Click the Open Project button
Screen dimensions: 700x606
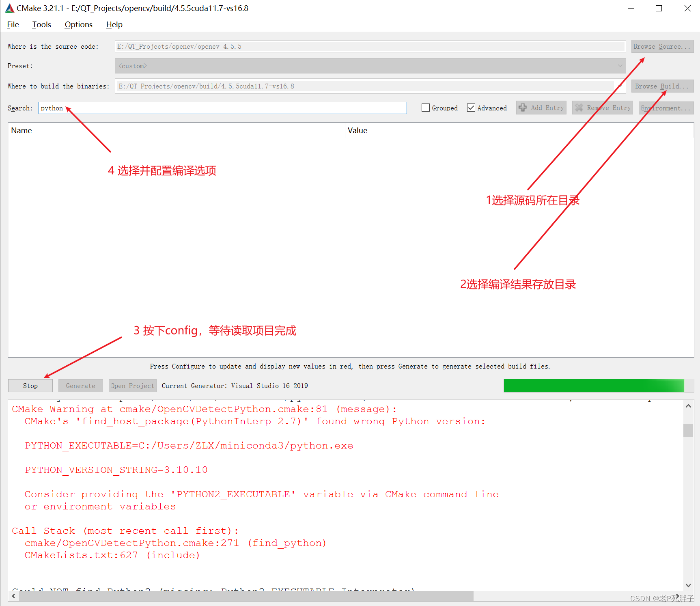click(132, 386)
